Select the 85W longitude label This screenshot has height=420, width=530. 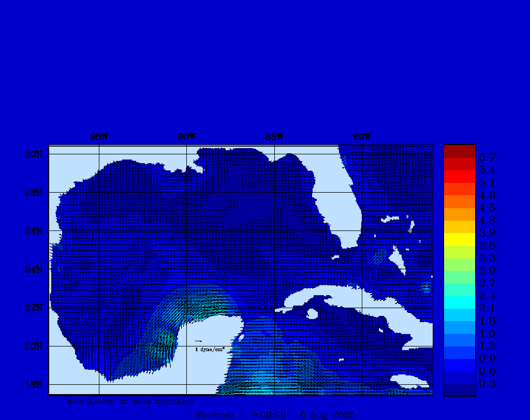[274, 137]
